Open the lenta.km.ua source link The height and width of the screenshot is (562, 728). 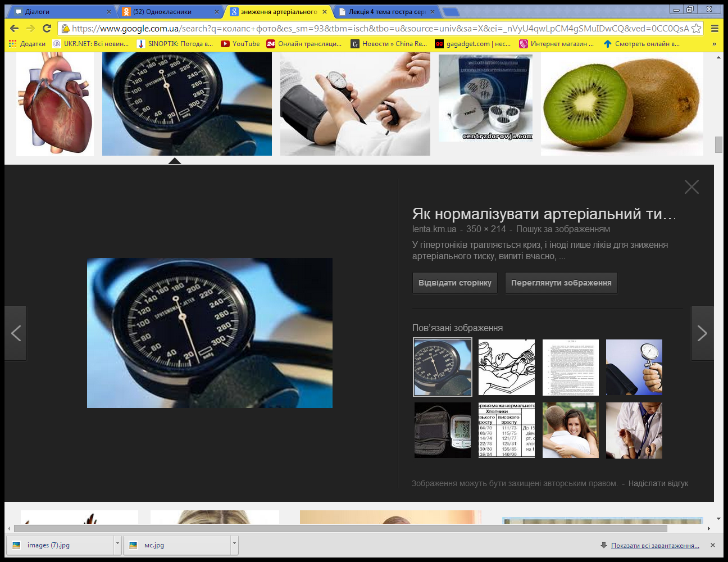pyautogui.click(x=434, y=229)
